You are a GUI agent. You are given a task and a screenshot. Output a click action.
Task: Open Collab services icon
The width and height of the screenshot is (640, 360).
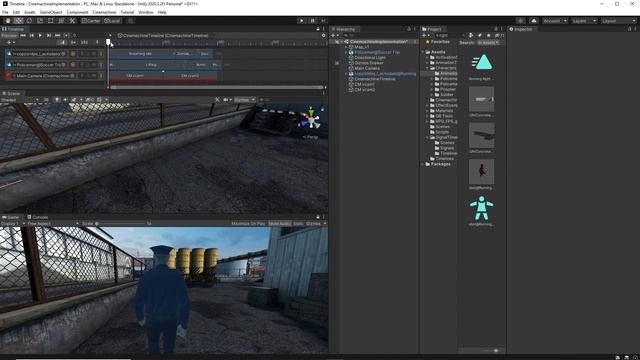520,21
